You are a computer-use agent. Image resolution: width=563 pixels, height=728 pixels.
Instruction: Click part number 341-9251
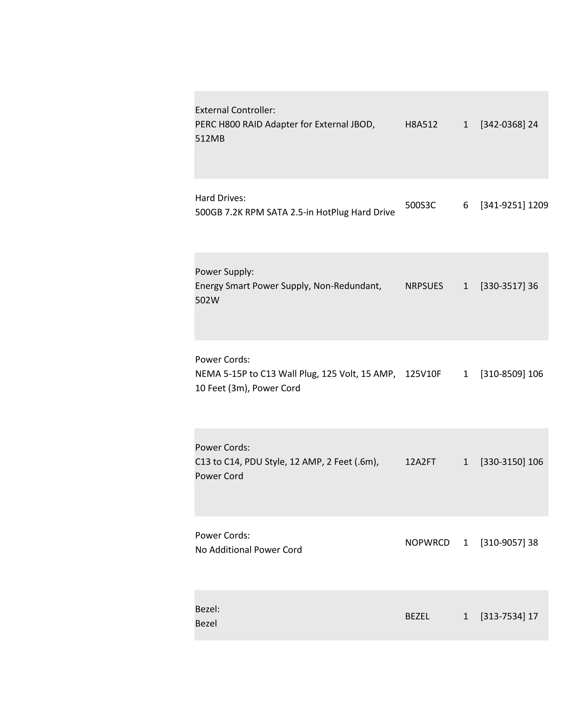click(503, 205)
